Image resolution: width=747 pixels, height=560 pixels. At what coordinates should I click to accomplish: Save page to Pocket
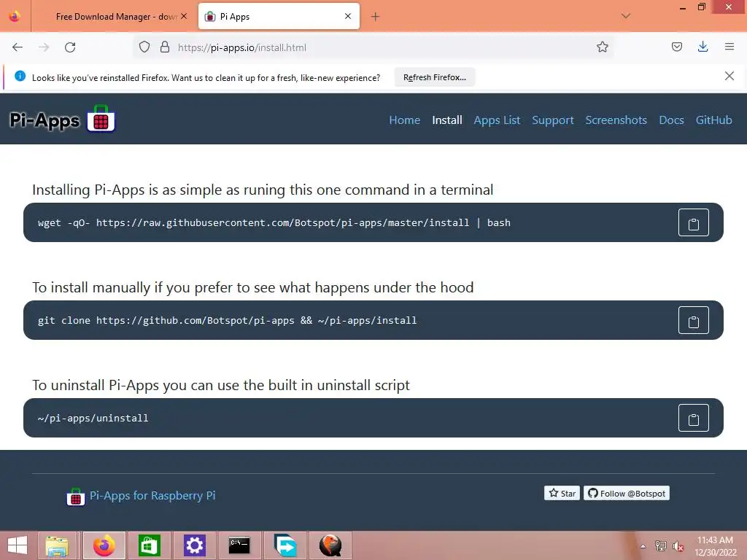676,47
